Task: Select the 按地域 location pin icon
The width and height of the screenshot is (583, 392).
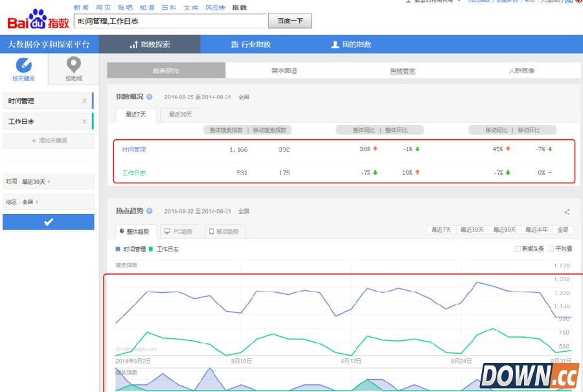Action: [x=73, y=65]
